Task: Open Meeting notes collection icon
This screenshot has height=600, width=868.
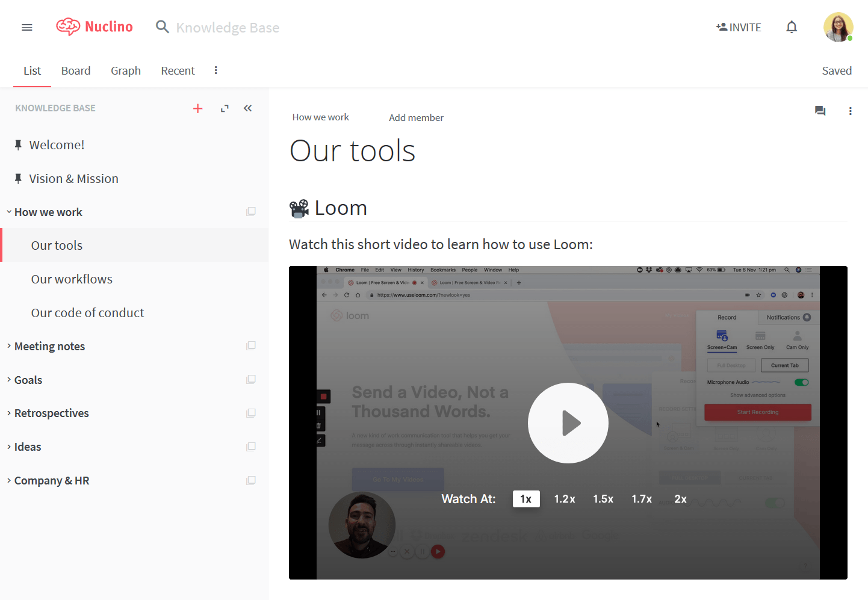Action: [251, 346]
